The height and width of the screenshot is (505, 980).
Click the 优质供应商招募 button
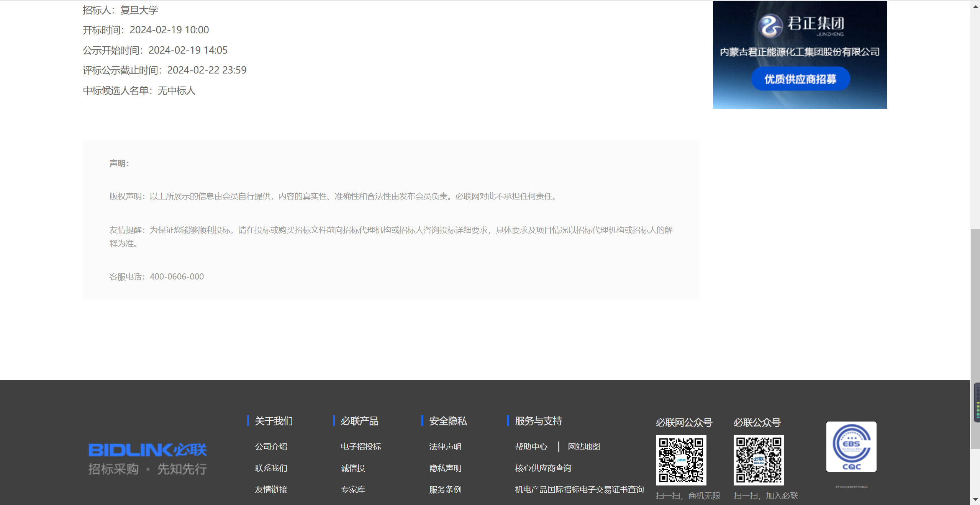point(800,79)
